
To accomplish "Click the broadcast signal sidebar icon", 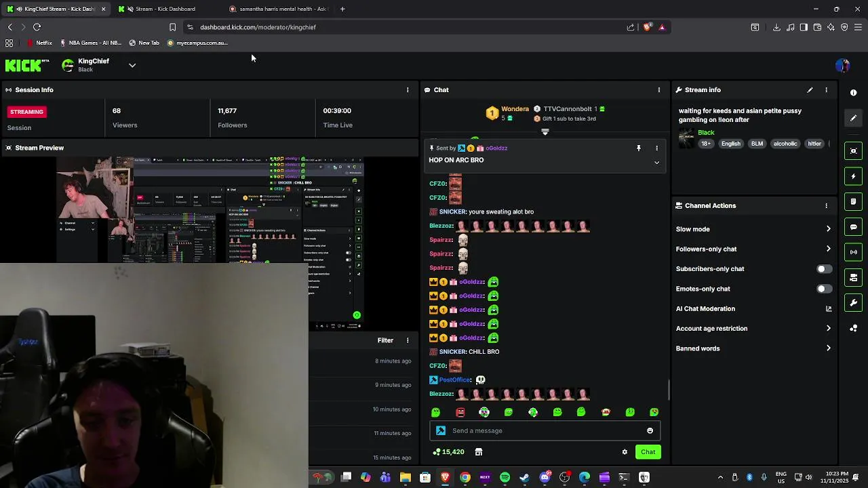I will 854,252.
